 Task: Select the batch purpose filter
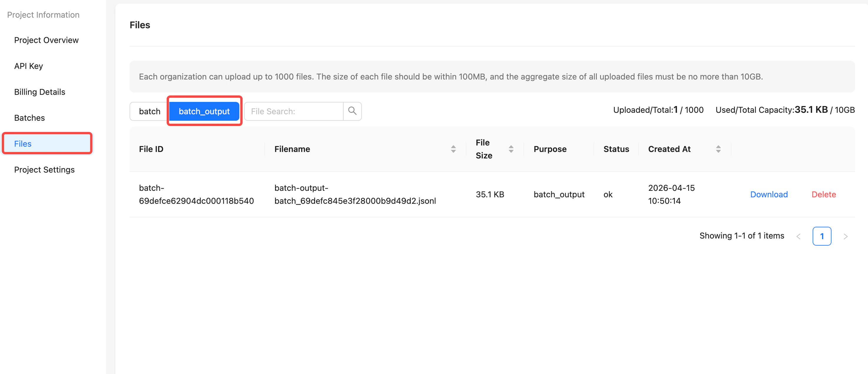point(150,111)
